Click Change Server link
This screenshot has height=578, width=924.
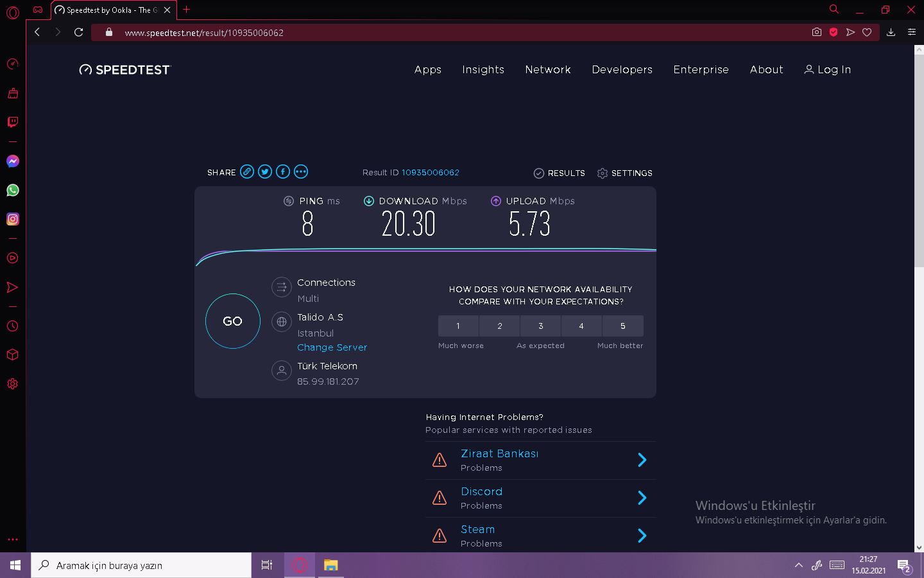pyautogui.click(x=332, y=347)
